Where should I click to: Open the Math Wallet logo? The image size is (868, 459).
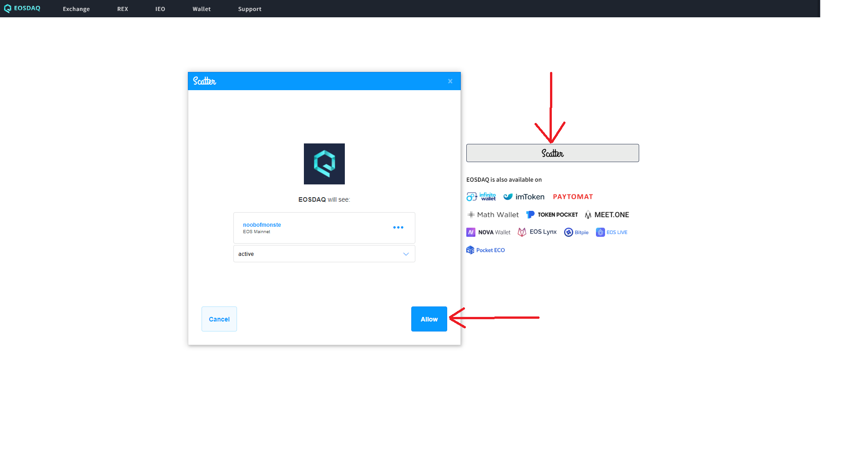[493, 214]
